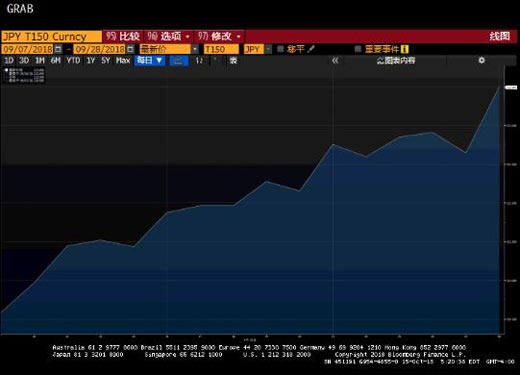Toggle the 移平 checkbox

pos(280,49)
